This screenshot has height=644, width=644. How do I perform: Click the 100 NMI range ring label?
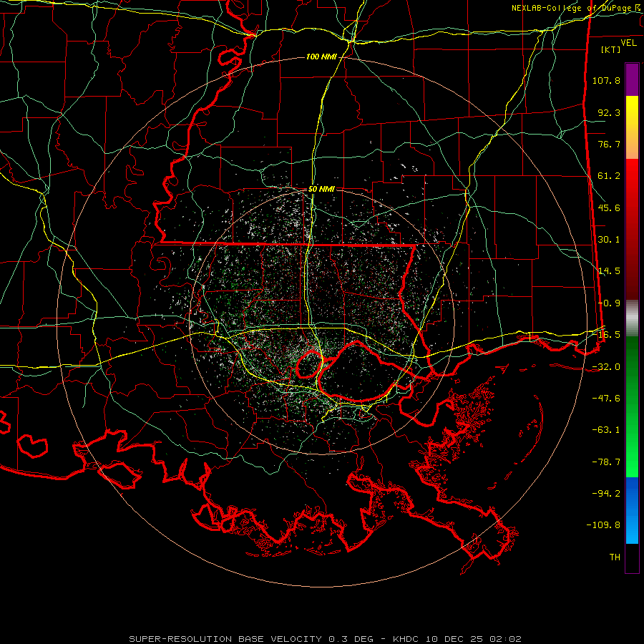click(321, 57)
